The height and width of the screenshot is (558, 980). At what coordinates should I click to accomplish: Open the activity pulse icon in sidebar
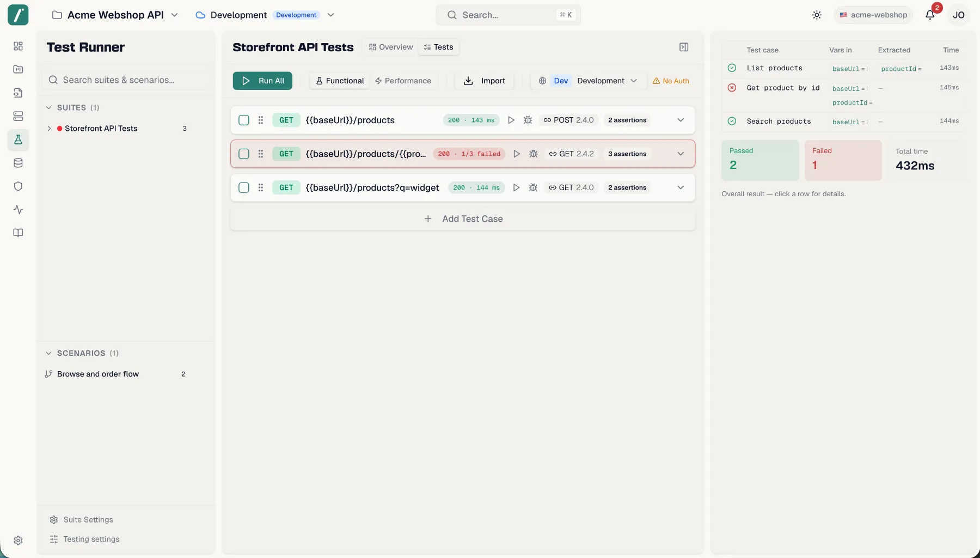click(x=18, y=210)
